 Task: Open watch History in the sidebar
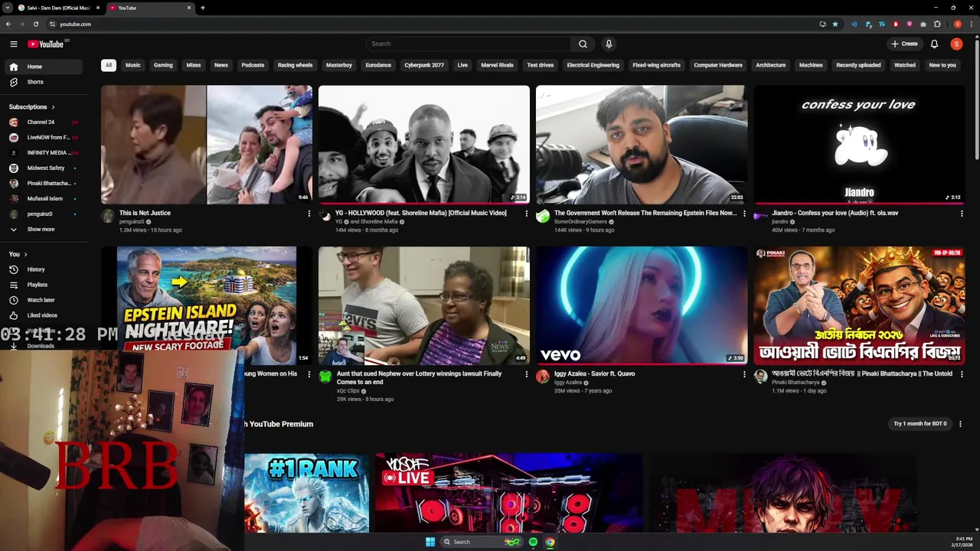45,269
